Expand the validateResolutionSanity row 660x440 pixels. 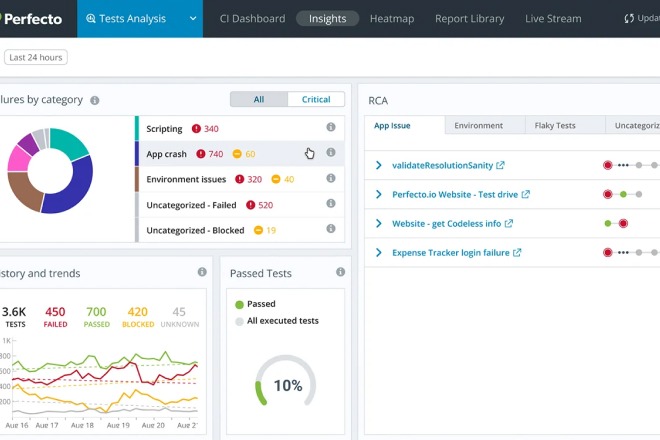tap(378, 166)
